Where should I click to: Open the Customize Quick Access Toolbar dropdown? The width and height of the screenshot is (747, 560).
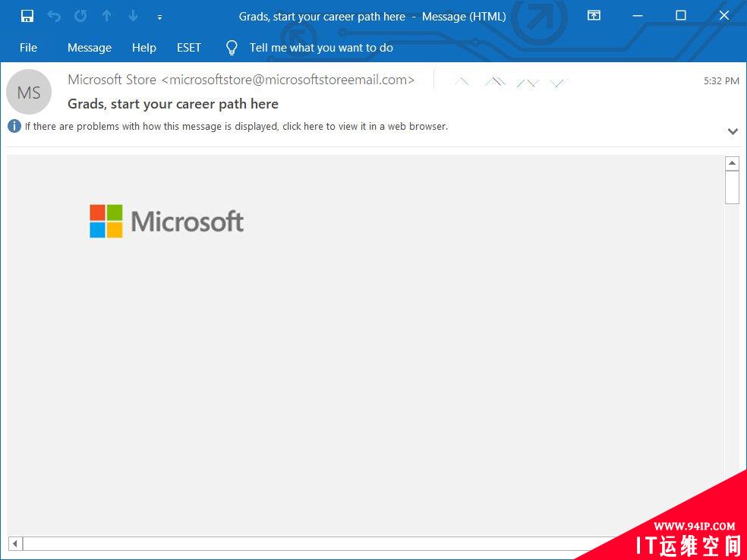(x=159, y=16)
